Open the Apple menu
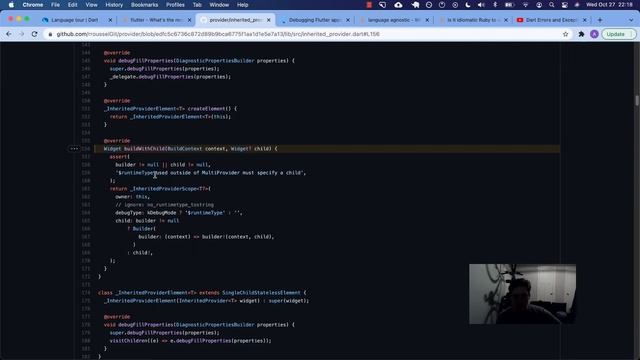The height and width of the screenshot is (360, 640). [x=11, y=5]
